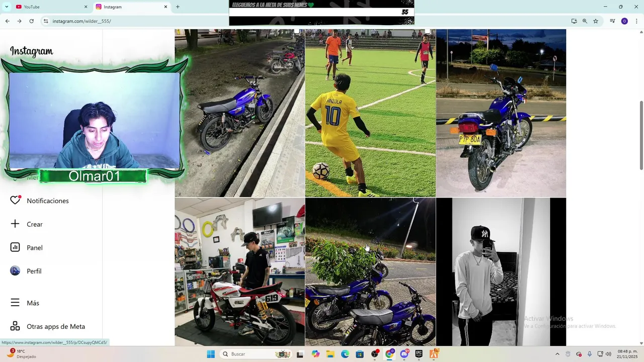Bookmark this page with the star icon
The height and width of the screenshot is (362, 644).
pyautogui.click(x=596, y=21)
